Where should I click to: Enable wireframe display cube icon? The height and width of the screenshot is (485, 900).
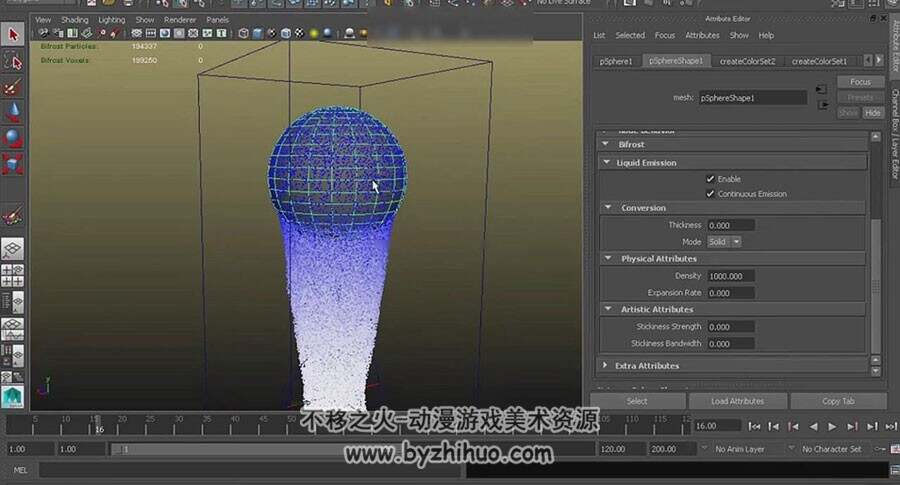(x=243, y=33)
